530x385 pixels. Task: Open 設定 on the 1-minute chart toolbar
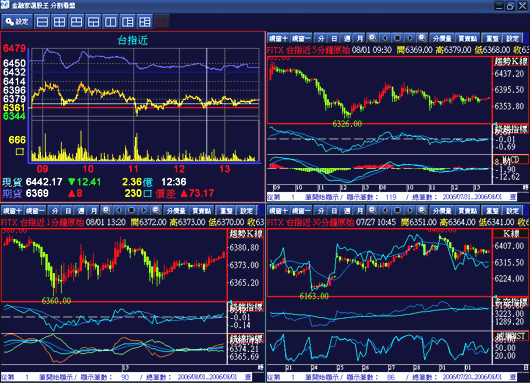click(246, 211)
